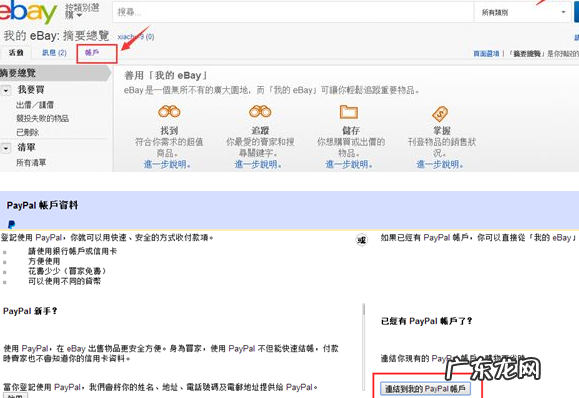Click into the 搜尋 search field
This screenshot has width=579, height=398.
pos(293,13)
